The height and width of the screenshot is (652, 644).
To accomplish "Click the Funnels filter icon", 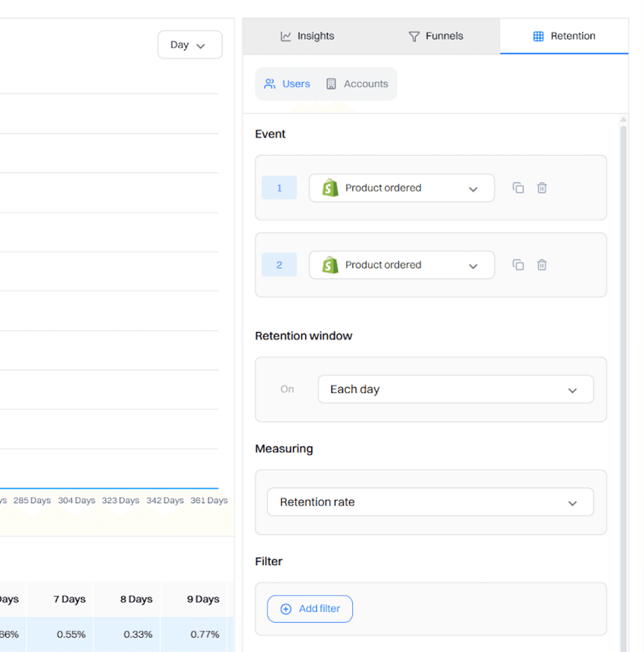I will pyautogui.click(x=414, y=36).
